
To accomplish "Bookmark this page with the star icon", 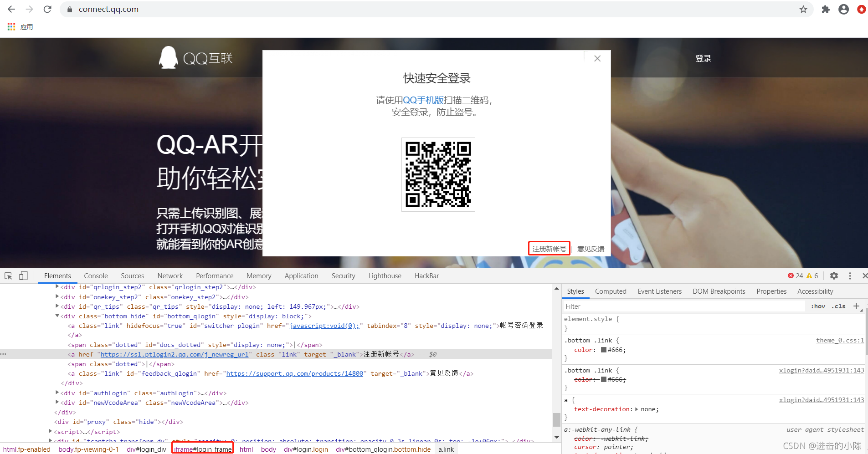I will coord(803,9).
